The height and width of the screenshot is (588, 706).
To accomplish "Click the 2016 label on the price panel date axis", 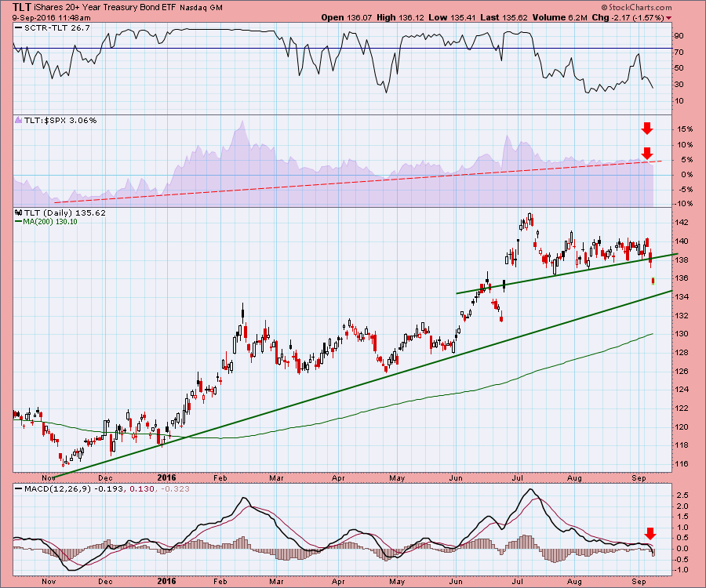I will pyautogui.click(x=166, y=477).
